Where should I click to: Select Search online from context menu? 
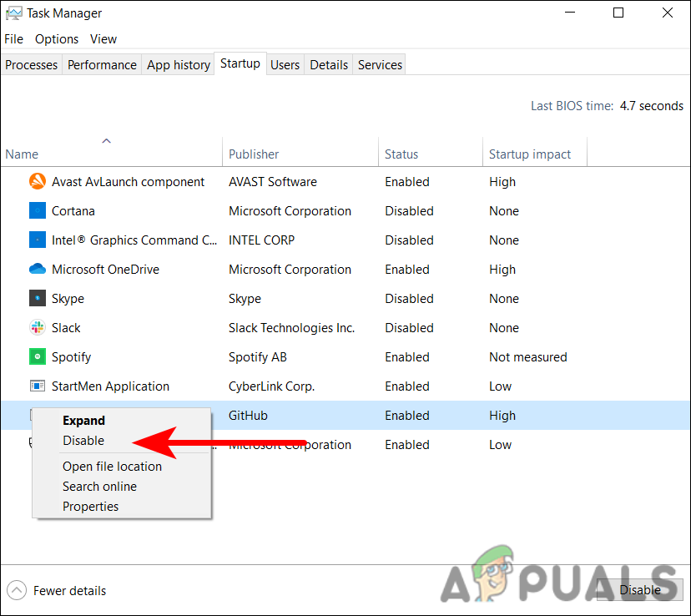click(x=99, y=486)
